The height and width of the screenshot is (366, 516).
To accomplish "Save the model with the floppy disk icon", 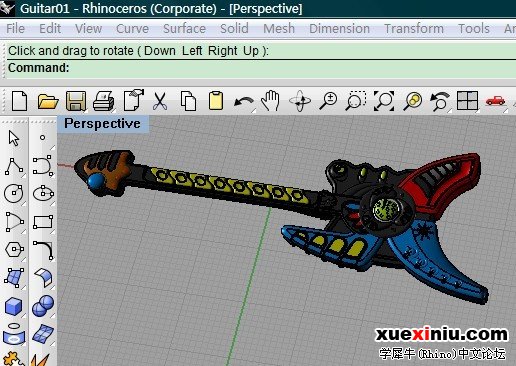I will click(x=76, y=101).
